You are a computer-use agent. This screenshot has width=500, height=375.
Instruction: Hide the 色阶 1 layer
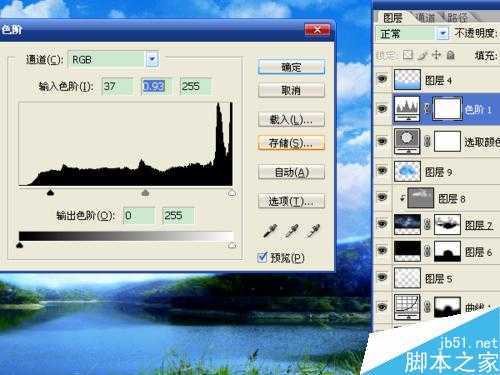pos(382,109)
